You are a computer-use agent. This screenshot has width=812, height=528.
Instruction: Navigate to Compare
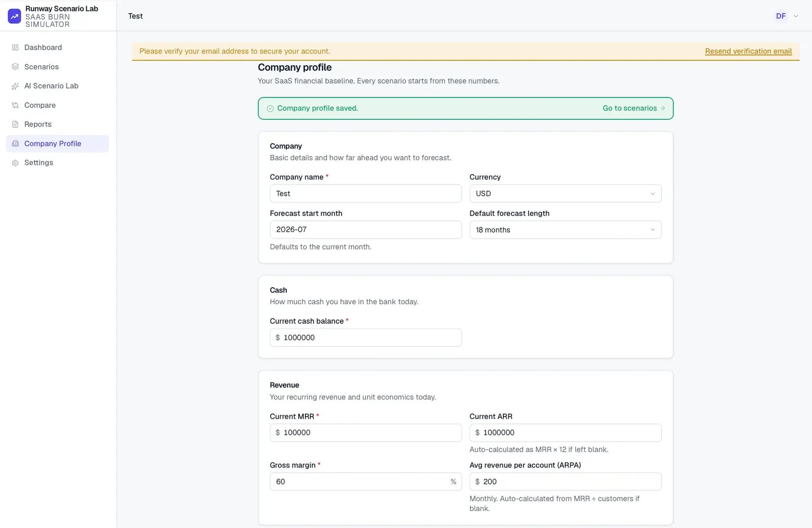point(58,105)
